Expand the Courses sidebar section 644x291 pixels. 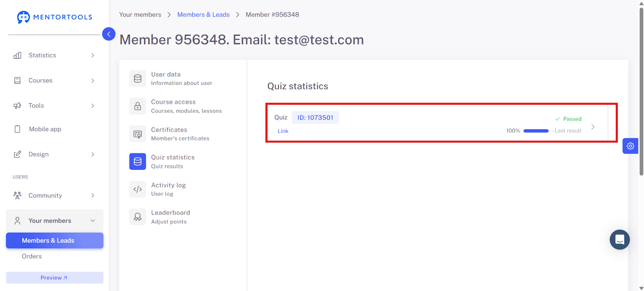[55, 80]
